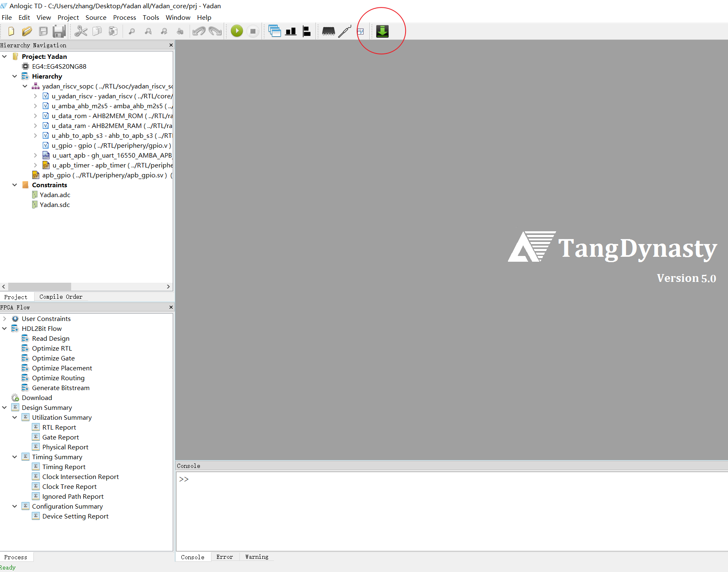Click the Cut scissors icon

click(x=81, y=31)
